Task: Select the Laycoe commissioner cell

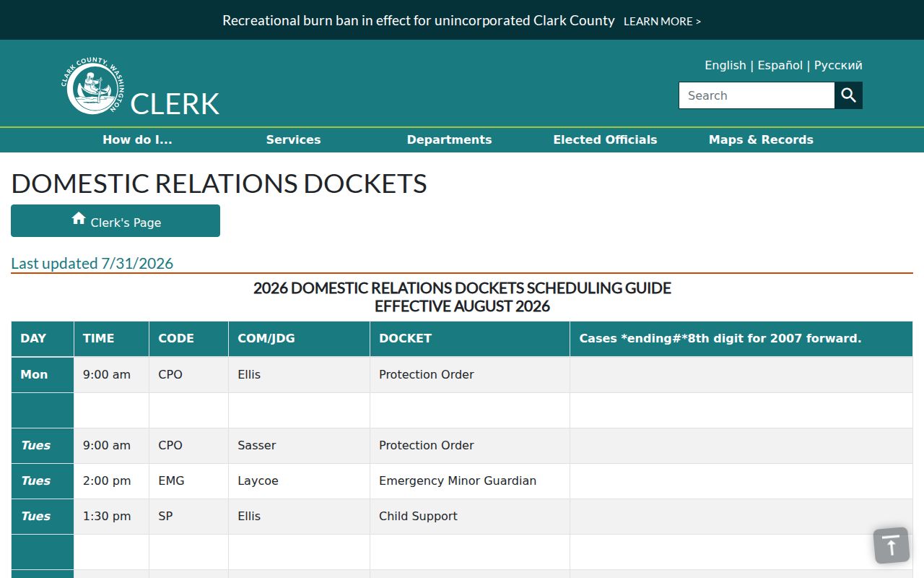Action: [299, 481]
